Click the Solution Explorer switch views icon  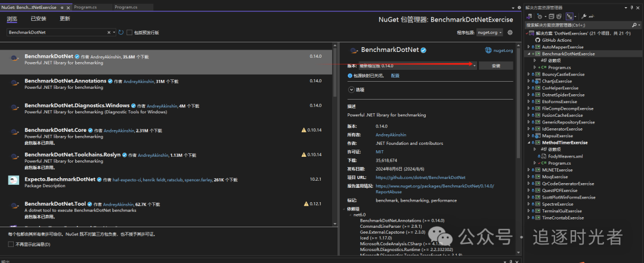pos(530,17)
